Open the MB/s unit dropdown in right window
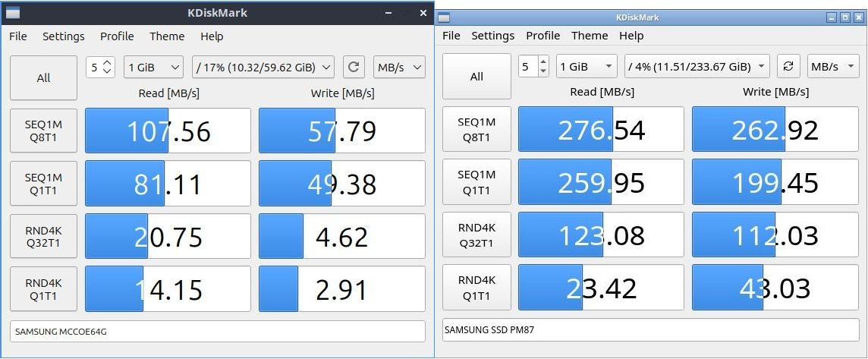This screenshot has height=359, width=868. 833,67
